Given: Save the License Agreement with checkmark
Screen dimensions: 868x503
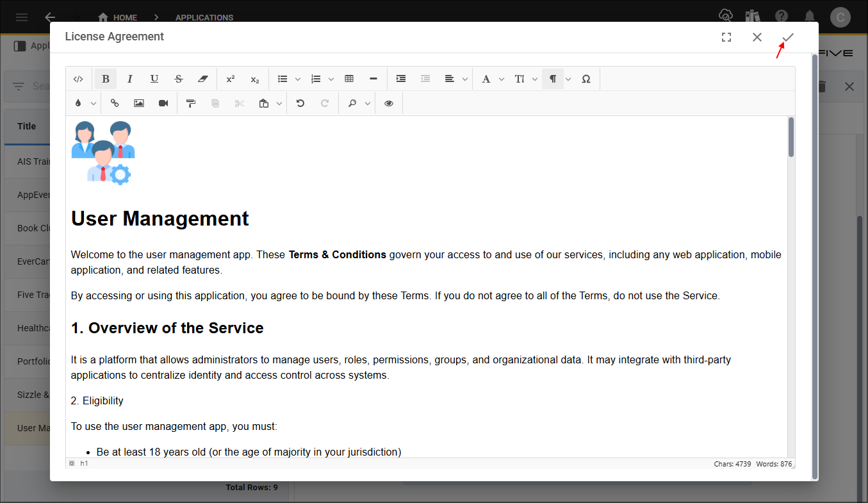Looking at the screenshot, I should [x=788, y=37].
